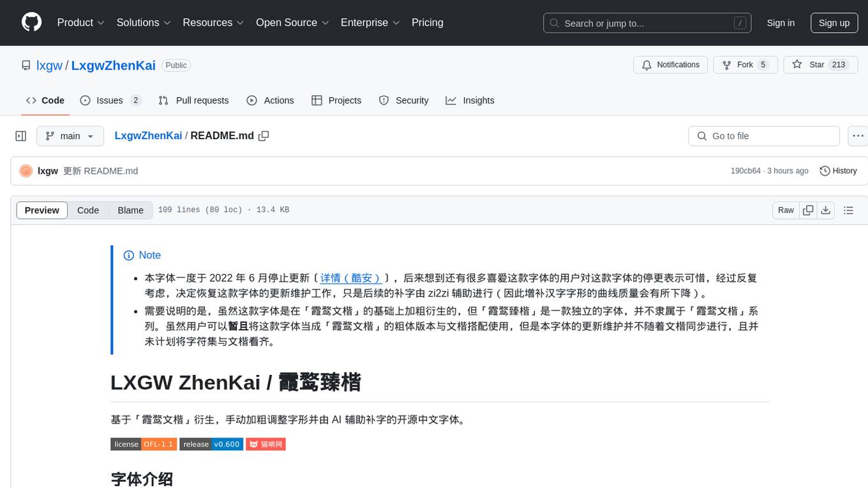Open the Projects tab

[x=336, y=100]
